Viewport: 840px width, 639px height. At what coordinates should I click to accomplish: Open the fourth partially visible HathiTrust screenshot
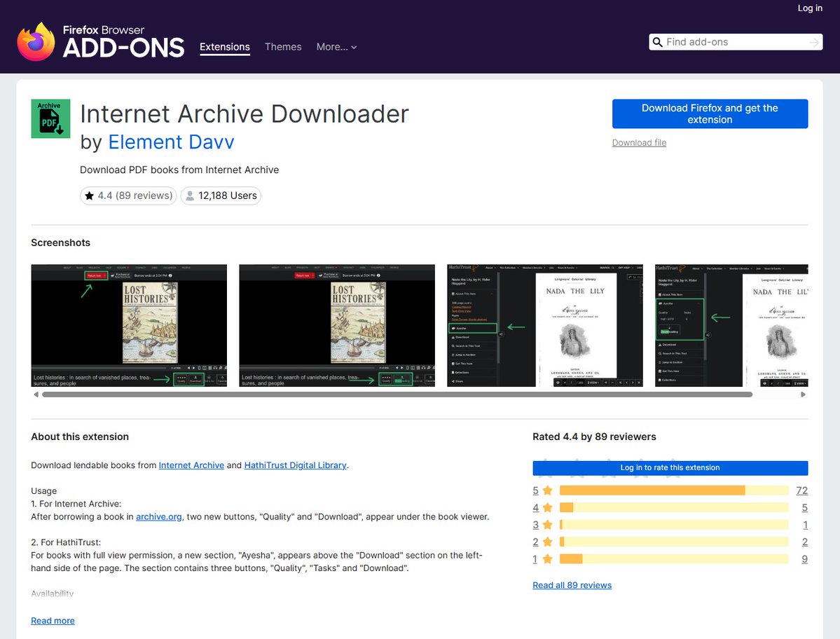pos(731,326)
